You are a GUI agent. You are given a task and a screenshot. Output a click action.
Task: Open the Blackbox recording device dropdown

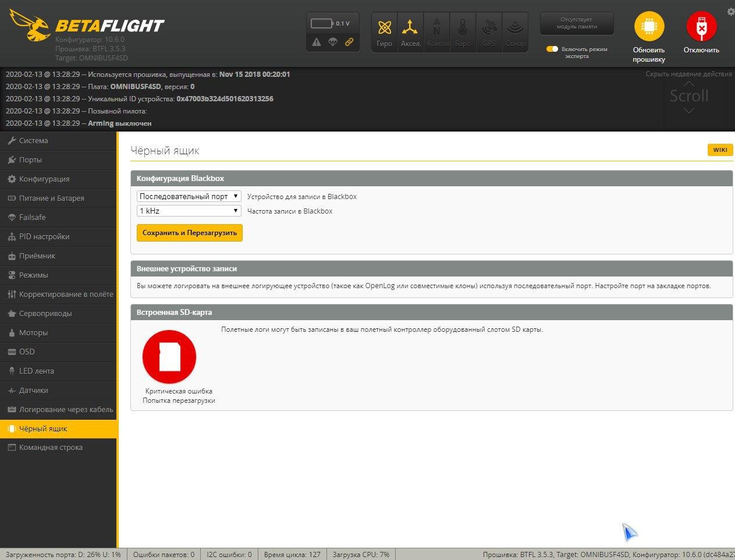coord(189,196)
